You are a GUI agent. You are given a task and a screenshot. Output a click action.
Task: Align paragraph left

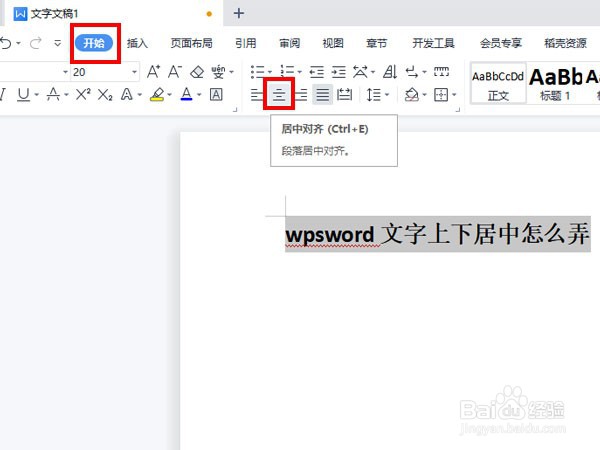[257, 95]
